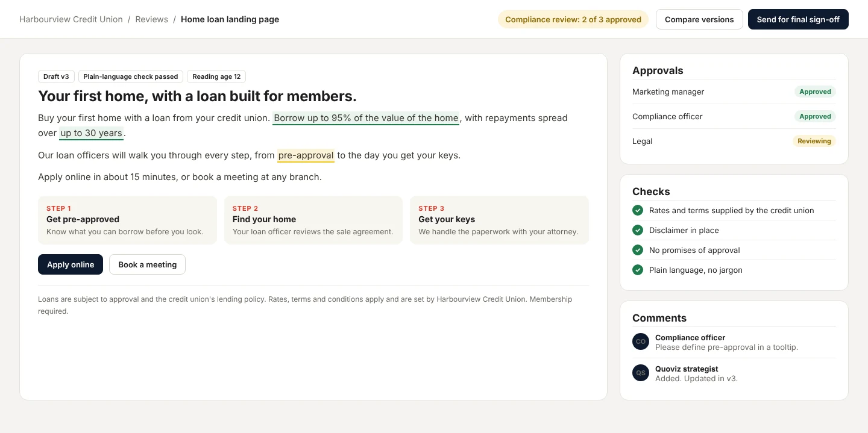Click the yellow highlighted pre-approval term
Image resolution: width=868 pixels, height=433 pixels.
pyautogui.click(x=306, y=155)
